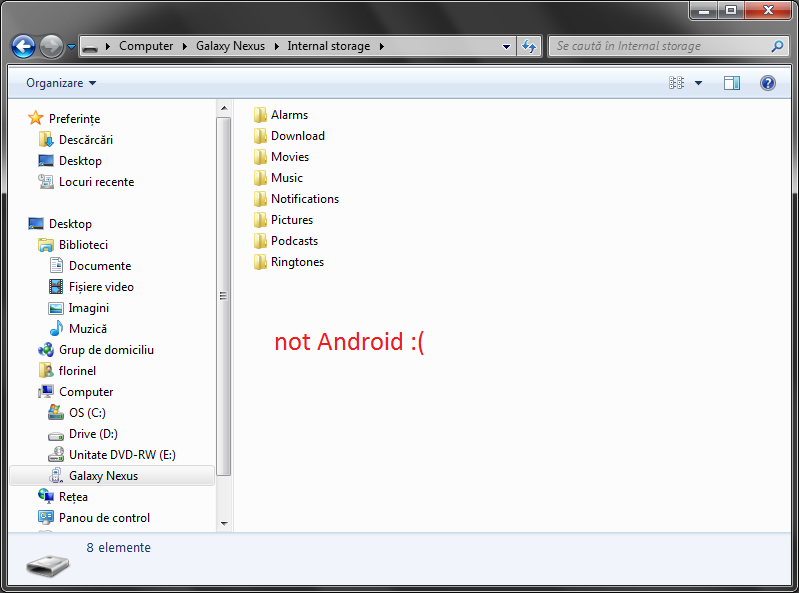
Task: Click the drive icon in details pane
Action: tap(48, 564)
